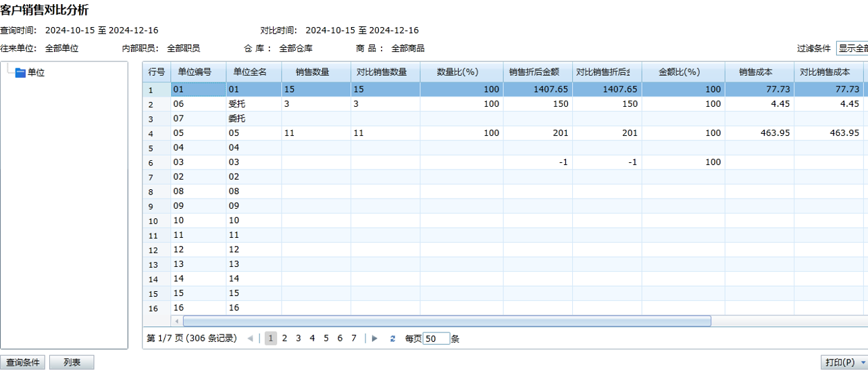The image size is (868, 371).
Task: Click the 查询条件 button
Action: 22,363
